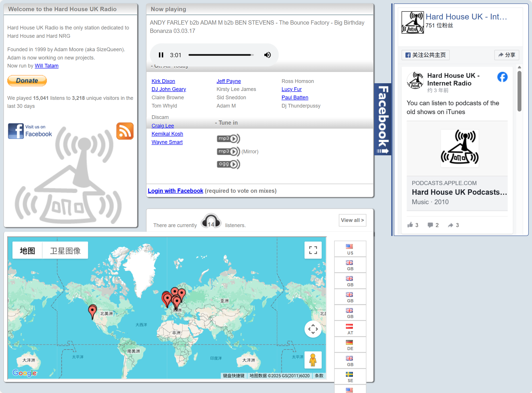The image size is (532, 393).
Task: Like the Facebook podcast post
Action: pyautogui.click(x=412, y=225)
